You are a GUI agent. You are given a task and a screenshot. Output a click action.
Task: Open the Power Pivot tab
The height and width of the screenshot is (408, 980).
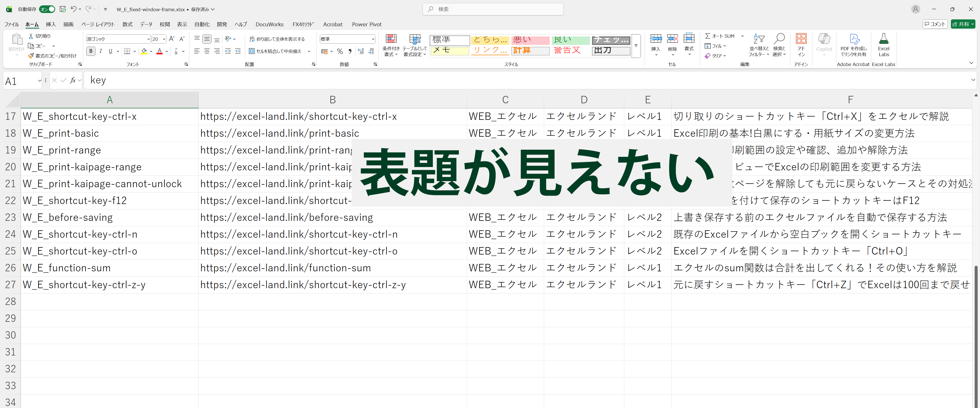(366, 24)
